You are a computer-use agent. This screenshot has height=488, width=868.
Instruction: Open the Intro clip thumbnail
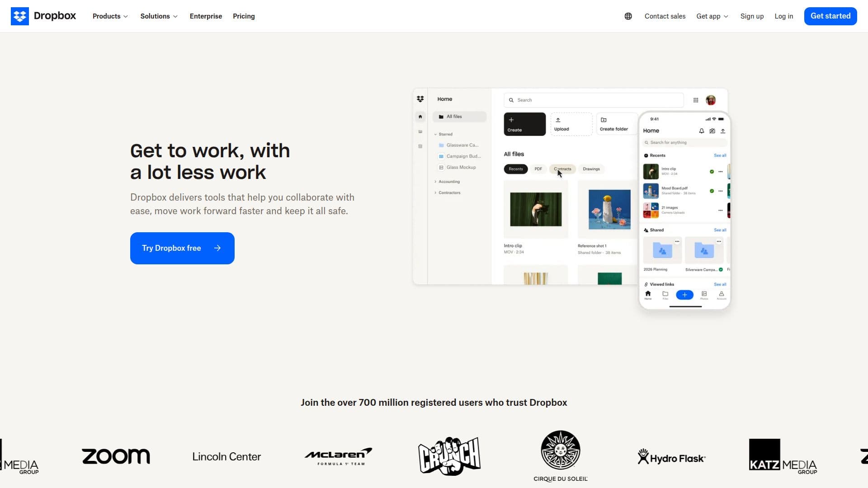[x=536, y=209]
